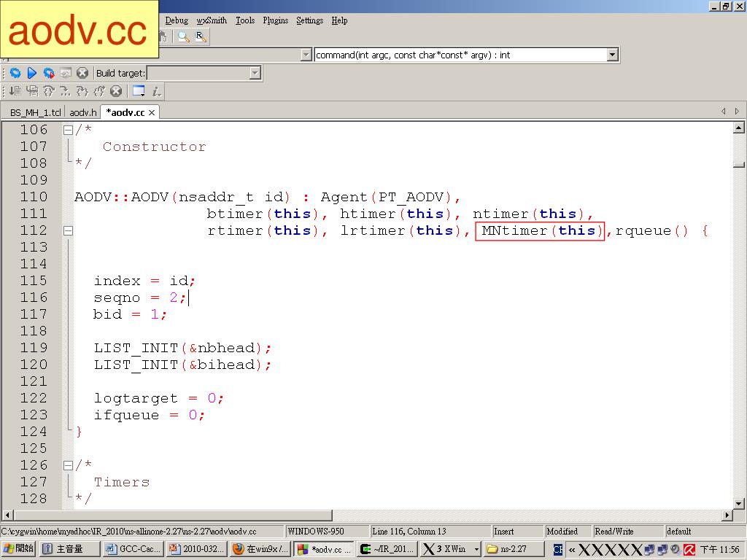This screenshot has width=747, height=560.
Task: Click the 'WINDOWS-950' encoding status field
Action: (x=327, y=532)
